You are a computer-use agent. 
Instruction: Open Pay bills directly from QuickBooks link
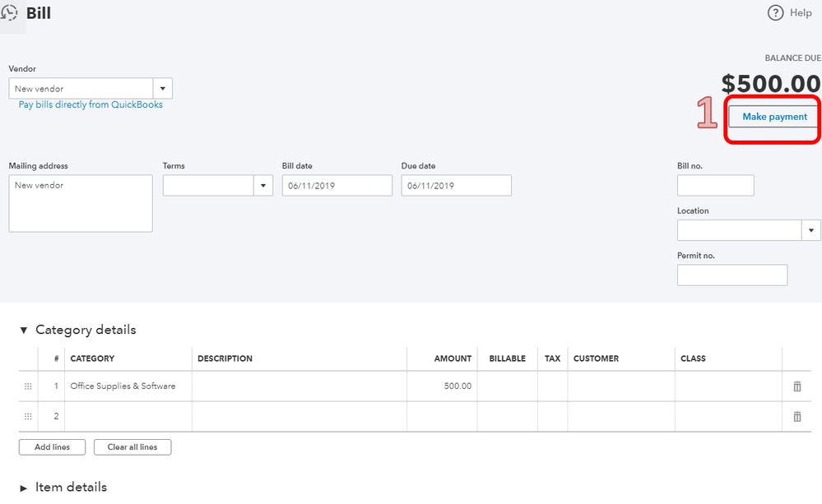pyautogui.click(x=91, y=104)
